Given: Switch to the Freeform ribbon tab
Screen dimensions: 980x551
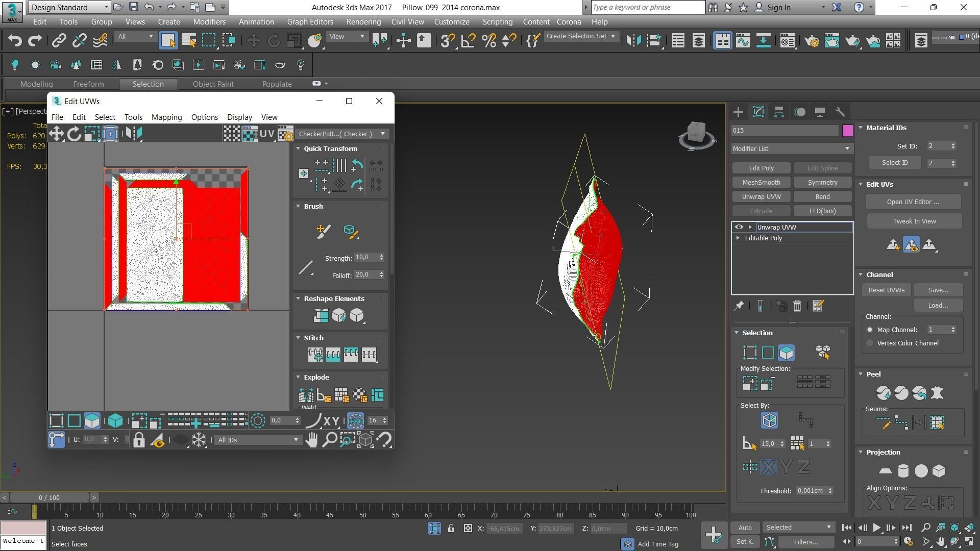Looking at the screenshot, I should click(88, 84).
